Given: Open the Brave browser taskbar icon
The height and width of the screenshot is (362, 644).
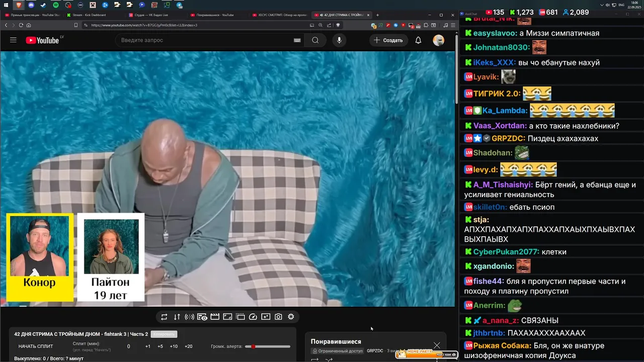Looking at the screenshot, I should tap(19, 5).
